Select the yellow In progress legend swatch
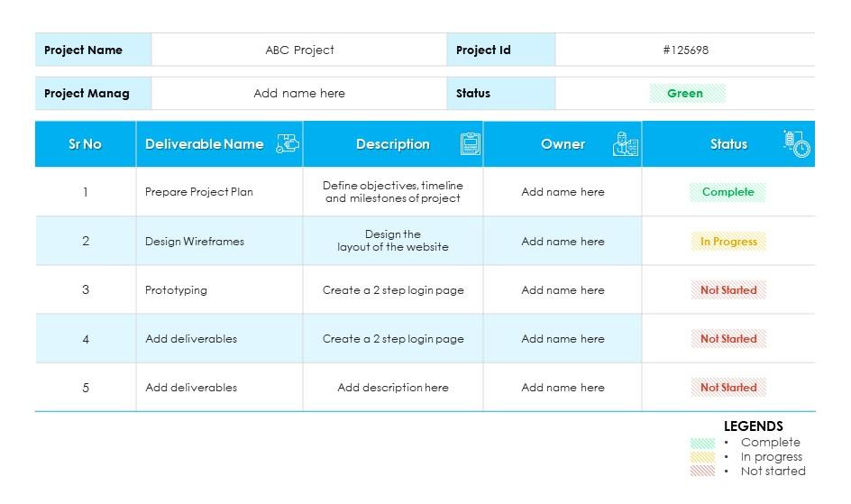 coord(702,457)
